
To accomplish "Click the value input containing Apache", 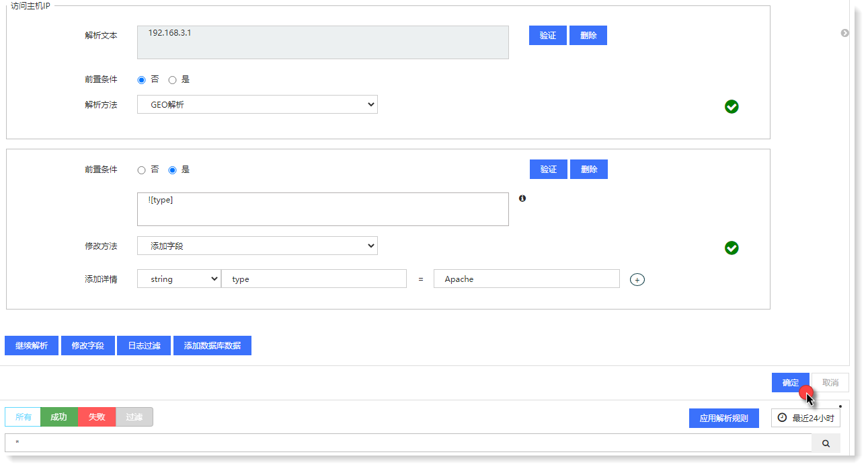I will [526, 279].
